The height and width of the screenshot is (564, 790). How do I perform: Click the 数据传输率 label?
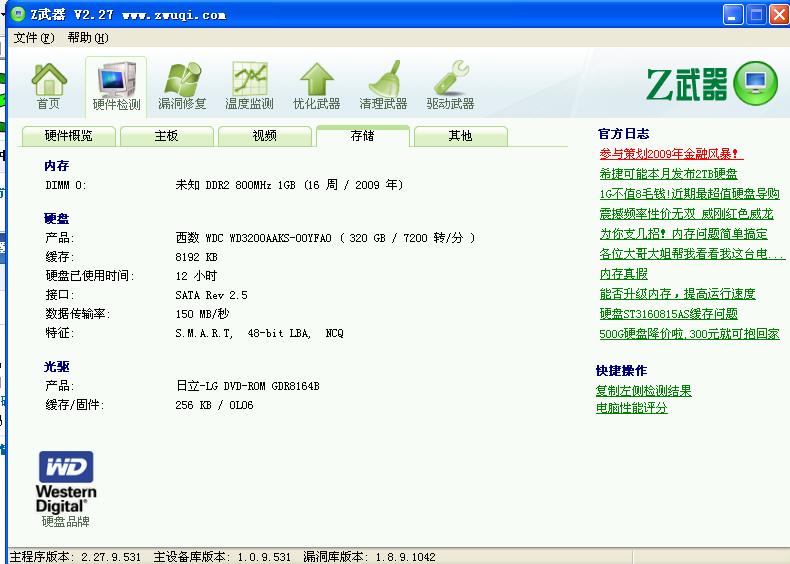pos(78,314)
